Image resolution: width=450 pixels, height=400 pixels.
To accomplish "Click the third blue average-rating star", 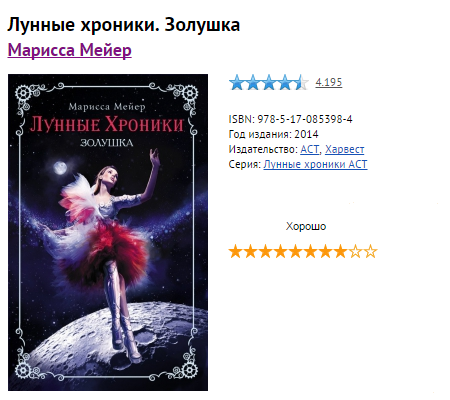I will click(269, 82).
